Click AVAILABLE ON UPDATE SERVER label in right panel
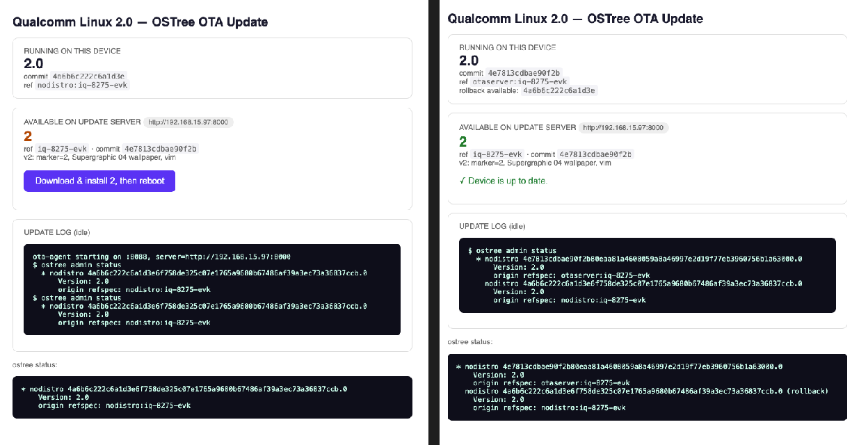The width and height of the screenshot is (868, 445). tap(517, 127)
